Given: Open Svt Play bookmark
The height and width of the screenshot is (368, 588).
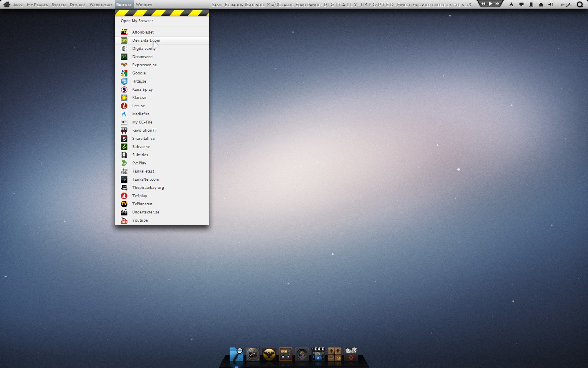Looking at the screenshot, I should 162,163.
